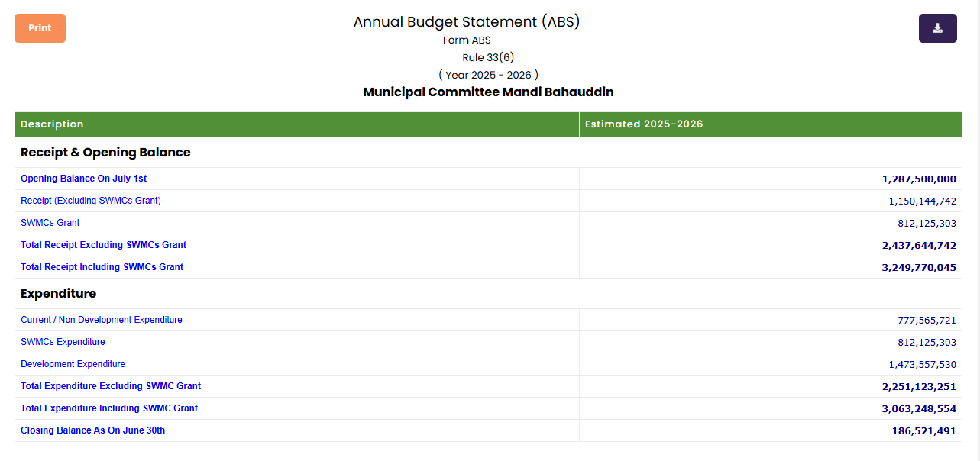Open the Opening Balance On July 1st link

(83, 179)
